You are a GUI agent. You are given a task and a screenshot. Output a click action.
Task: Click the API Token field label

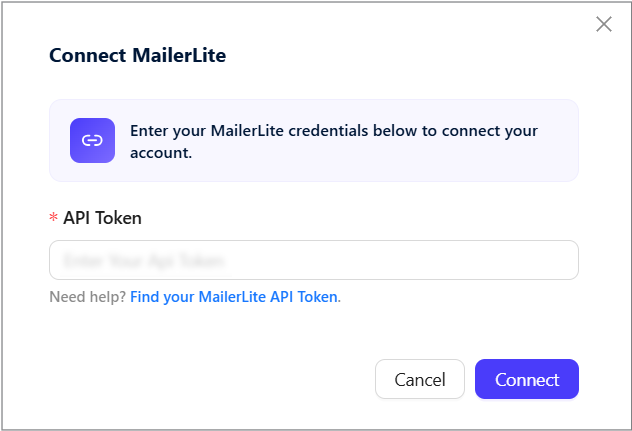click(x=102, y=218)
